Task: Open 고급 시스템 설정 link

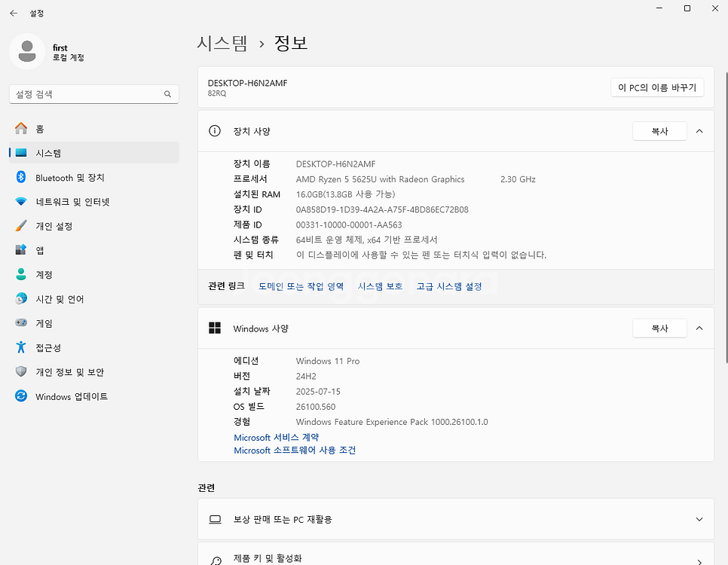Action: (x=449, y=286)
